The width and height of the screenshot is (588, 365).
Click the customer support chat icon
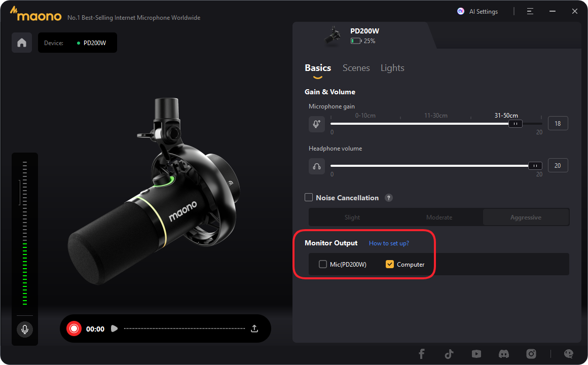point(568,354)
